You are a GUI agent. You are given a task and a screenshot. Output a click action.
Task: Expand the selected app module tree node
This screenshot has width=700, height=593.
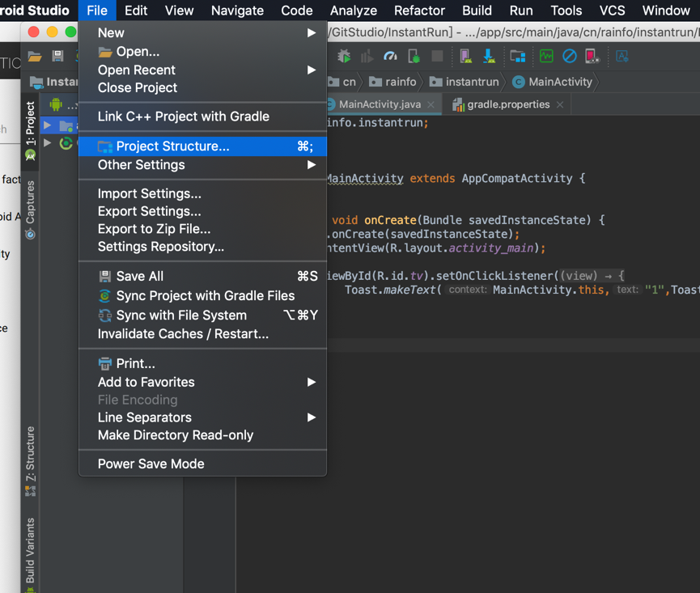tap(47, 126)
